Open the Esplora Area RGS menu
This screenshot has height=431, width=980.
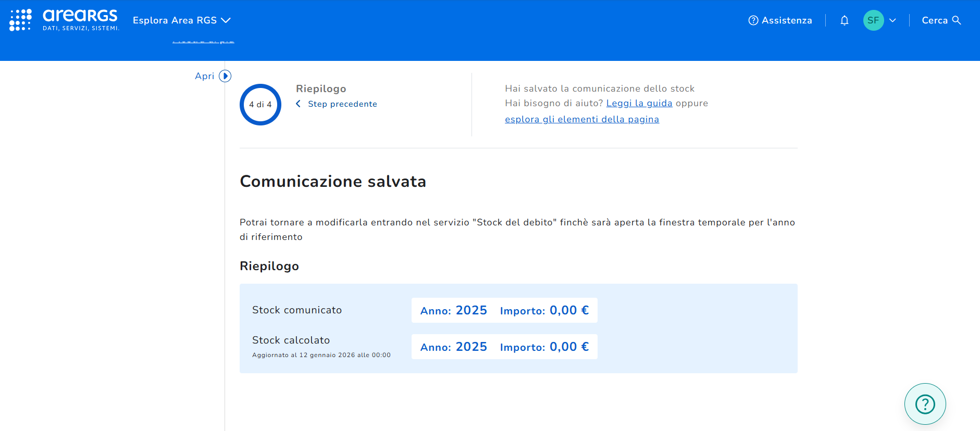pos(175,20)
